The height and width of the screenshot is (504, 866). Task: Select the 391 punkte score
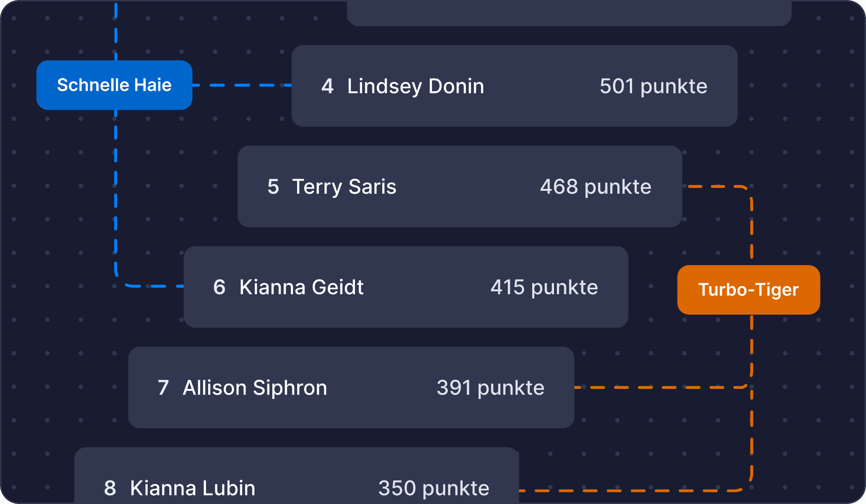coord(490,388)
